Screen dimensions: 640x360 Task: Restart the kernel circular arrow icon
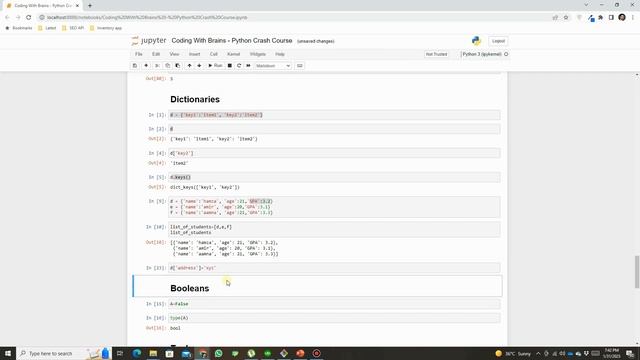point(239,66)
